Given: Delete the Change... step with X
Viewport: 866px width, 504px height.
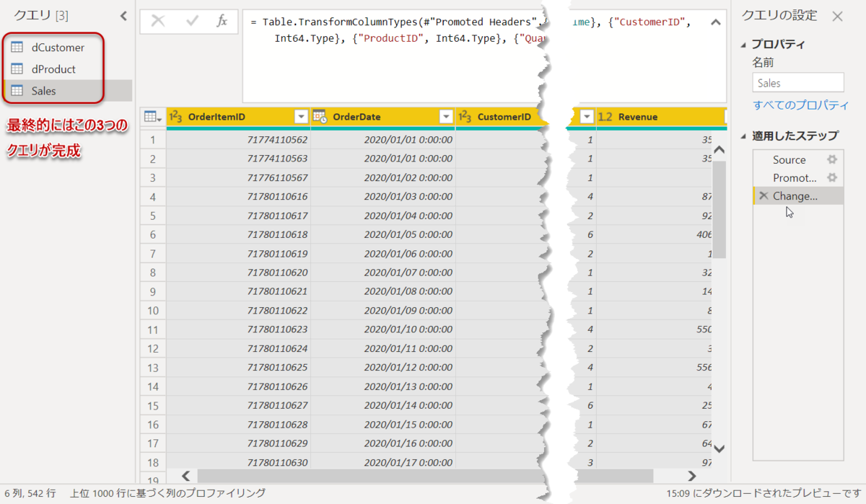Looking at the screenshot, I should [764, 195].
